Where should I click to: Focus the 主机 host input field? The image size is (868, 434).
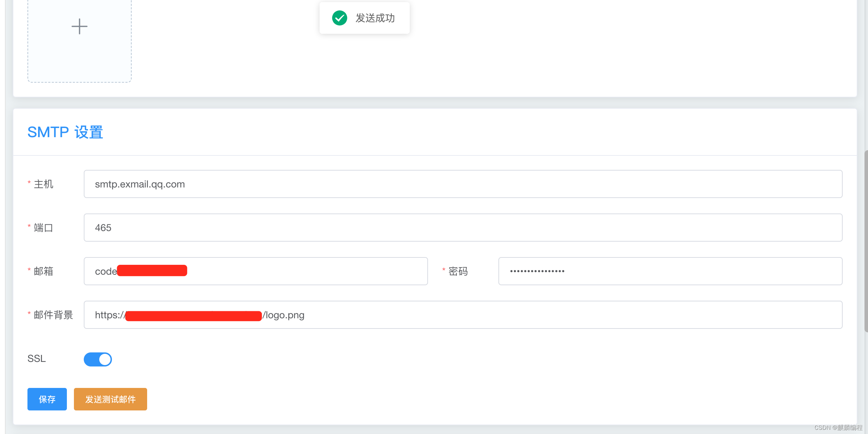[x=463, y=184]
